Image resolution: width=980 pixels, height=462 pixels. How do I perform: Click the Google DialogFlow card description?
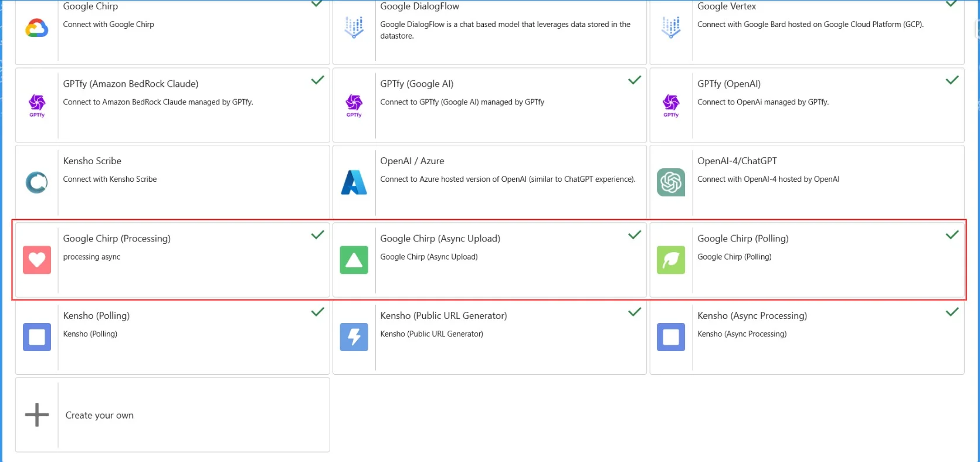pos(505,30)
